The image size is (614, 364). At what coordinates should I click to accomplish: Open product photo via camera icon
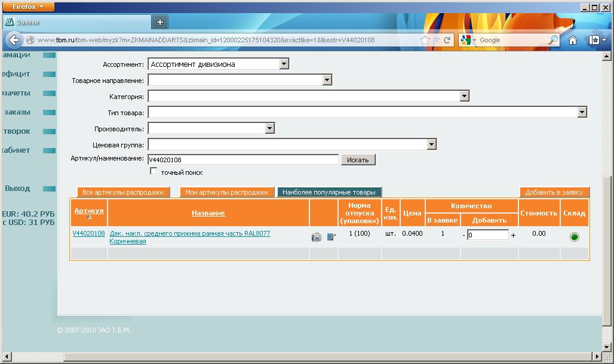click(317, 237)
